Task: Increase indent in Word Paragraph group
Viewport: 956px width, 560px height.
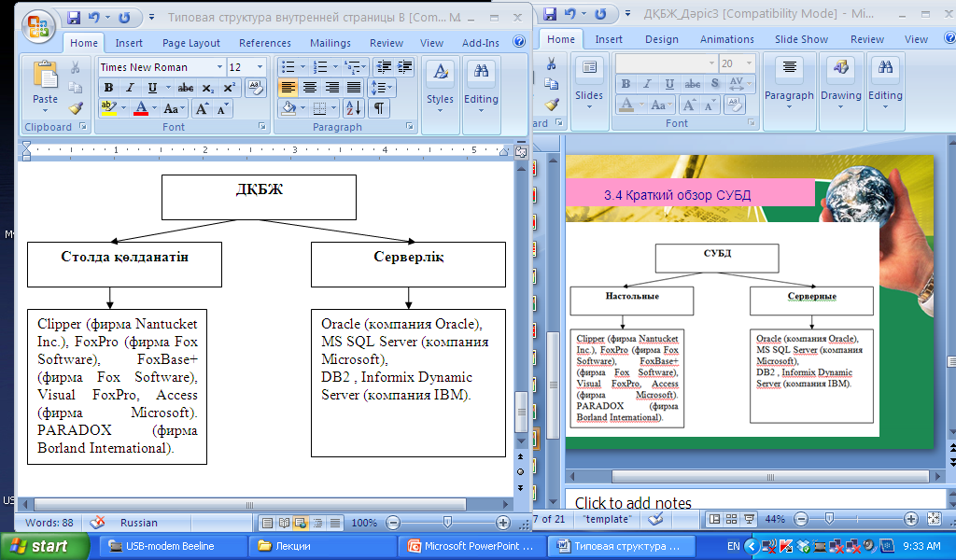Action: pyautogui.click(x=404, y=67)
